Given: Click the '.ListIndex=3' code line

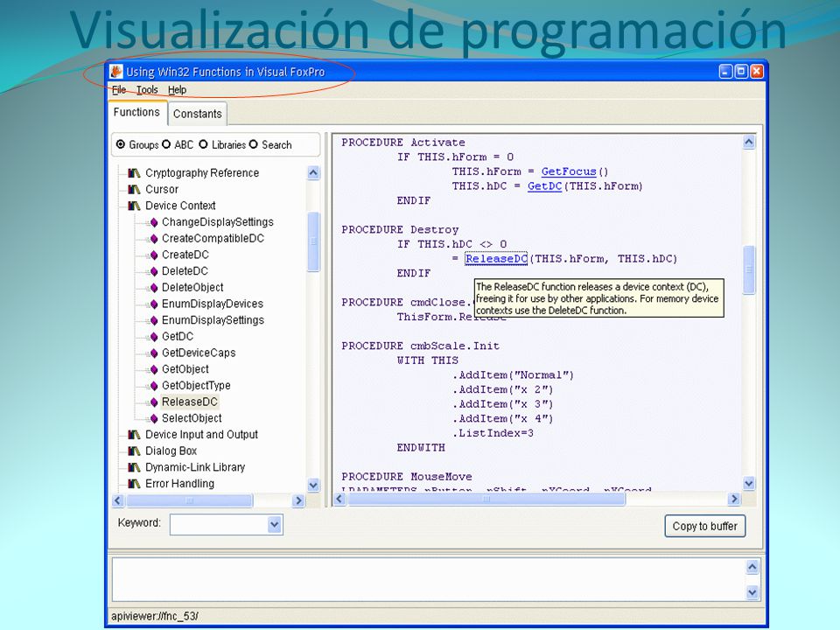Looking at the screenshot, I should pos(493,433).
